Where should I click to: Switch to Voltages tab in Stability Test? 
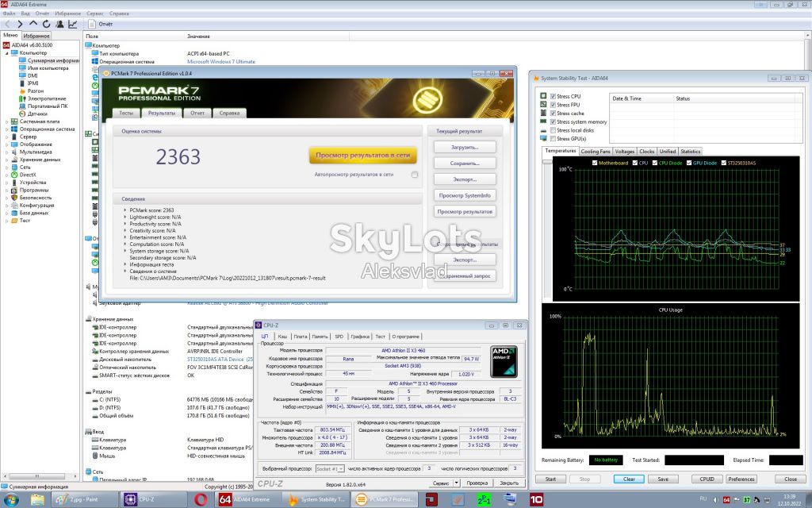point(625,152)
